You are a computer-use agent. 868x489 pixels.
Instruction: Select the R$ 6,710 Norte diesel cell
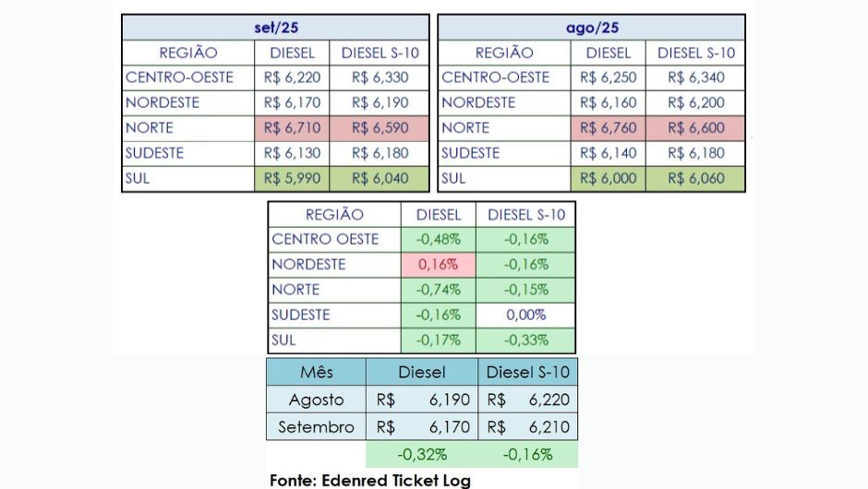(x=291, y=128)
